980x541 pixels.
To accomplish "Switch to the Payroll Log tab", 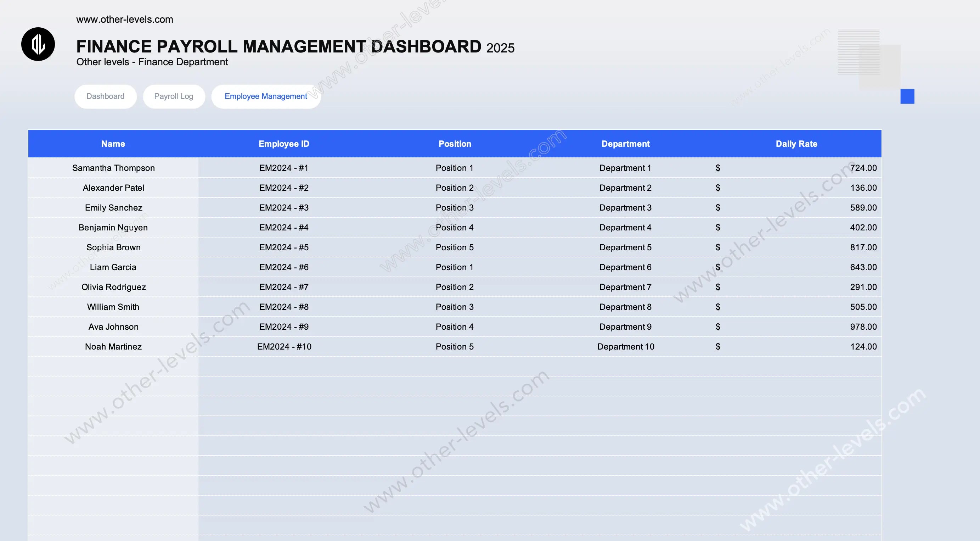I will (x=174, y=96).
